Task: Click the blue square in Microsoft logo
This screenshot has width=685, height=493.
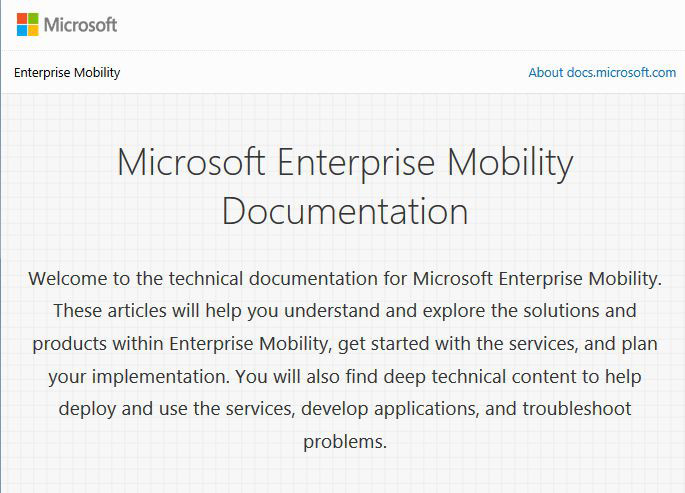Action: (22, 30)
